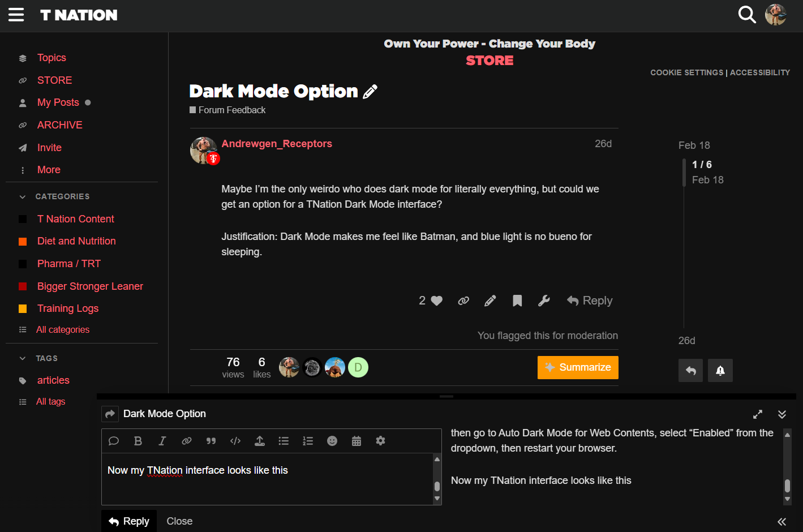Copy post link with chain icon
Screen dimensions: 803x532
click(463, 301)
